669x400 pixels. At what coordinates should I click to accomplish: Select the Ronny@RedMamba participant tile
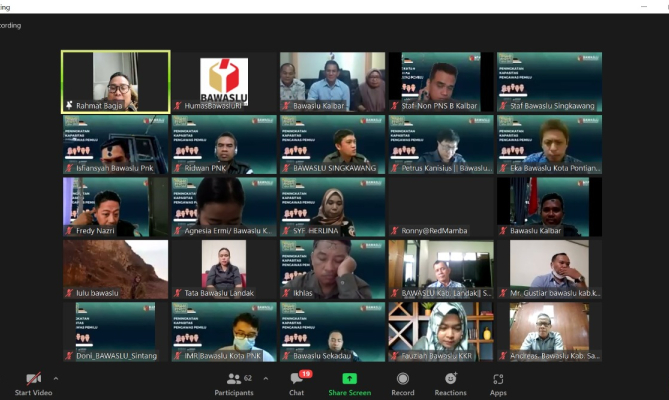click(x=440, y=207)
